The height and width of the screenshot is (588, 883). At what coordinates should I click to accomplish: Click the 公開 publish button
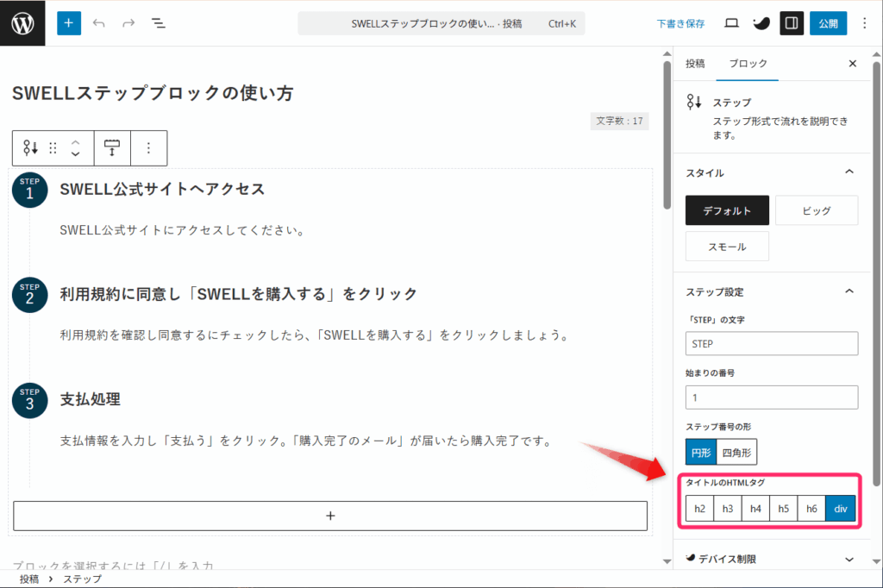827,23
